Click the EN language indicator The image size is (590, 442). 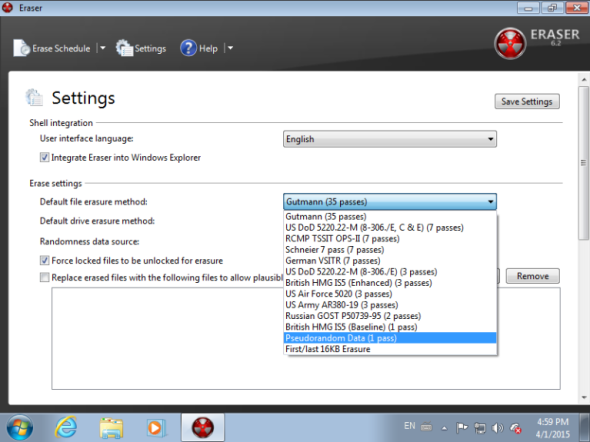[409, 426]
